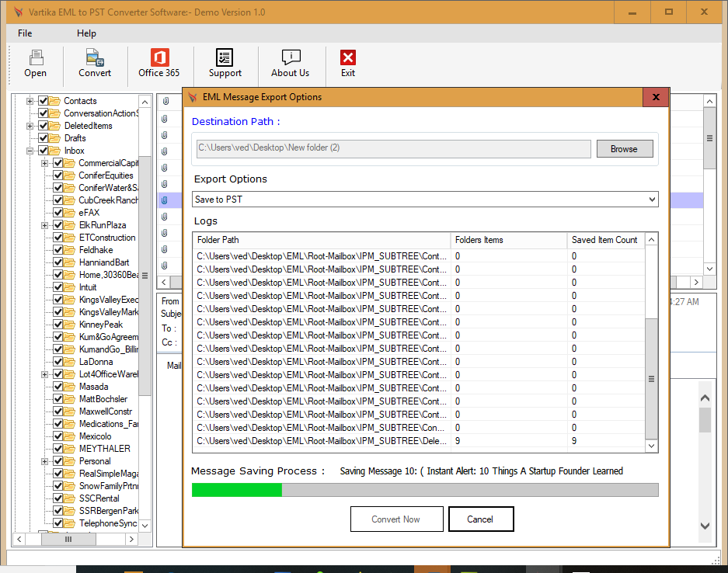Select the TelephoneSync folder
This screenshot has width=728, height=573.
pyautogui.click(x=108, y=523)
